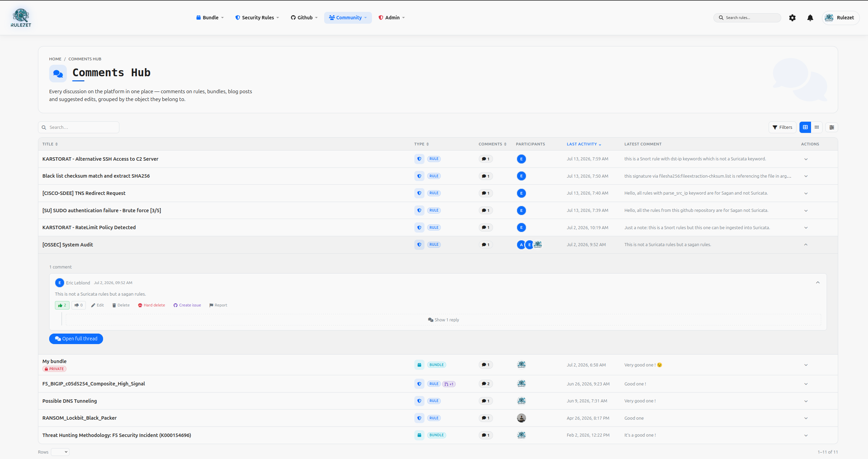Viewport: 868px width, 459px height.
Task: Open the Security Rules menu
Action: (257, 18)
